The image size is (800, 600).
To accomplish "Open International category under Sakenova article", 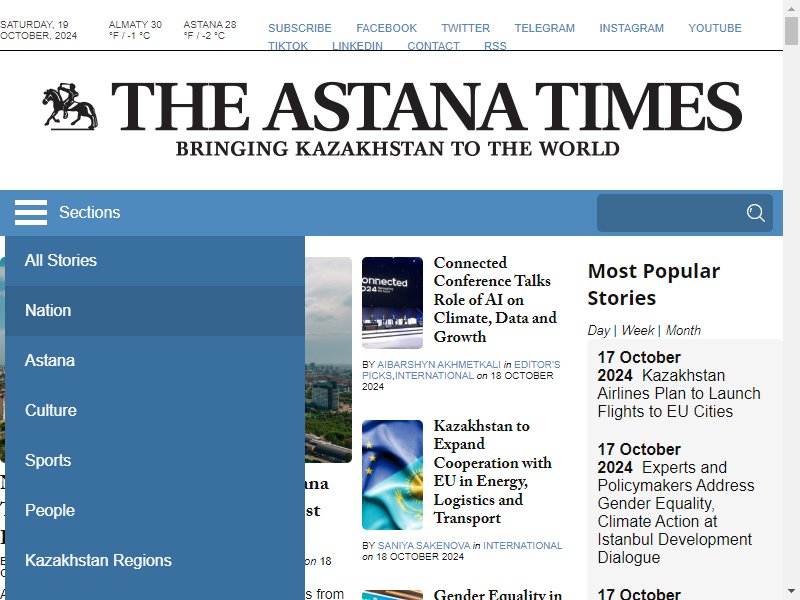I will click(522, 545).
